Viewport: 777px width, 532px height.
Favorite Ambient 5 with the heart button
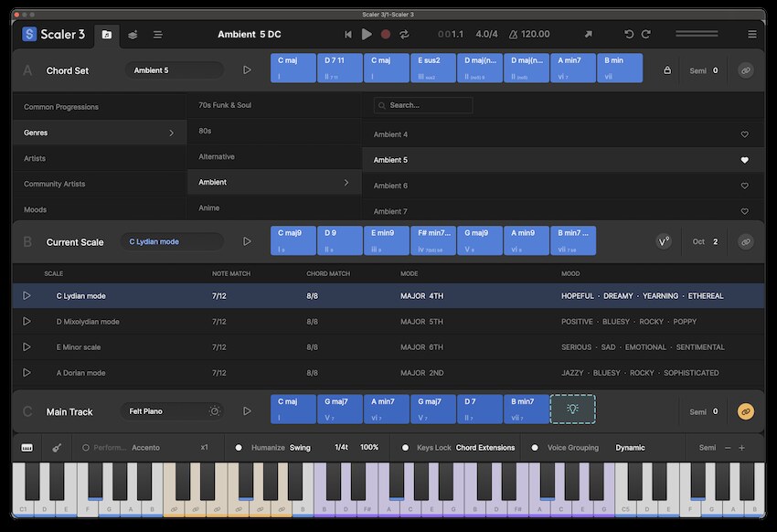coord(743,159)
